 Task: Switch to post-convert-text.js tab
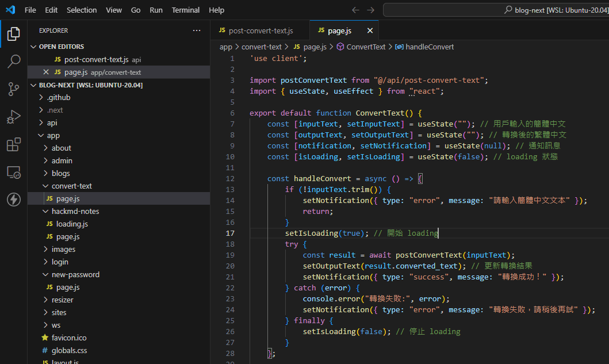[260, 30]
